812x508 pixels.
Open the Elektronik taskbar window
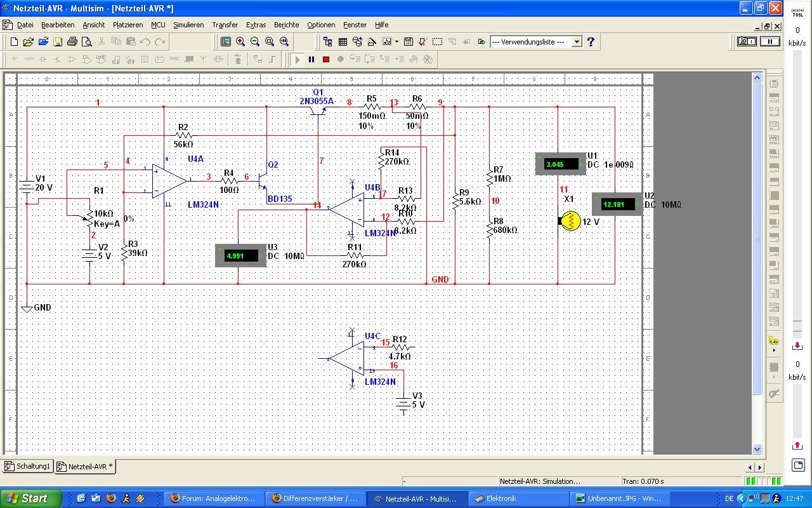tap(518, 498)
